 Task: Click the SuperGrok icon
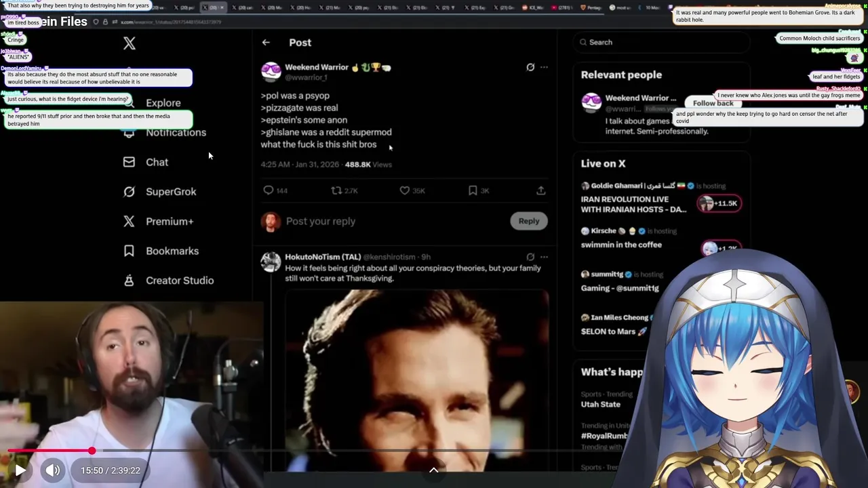pyautogui.click(x=129, y=191)
